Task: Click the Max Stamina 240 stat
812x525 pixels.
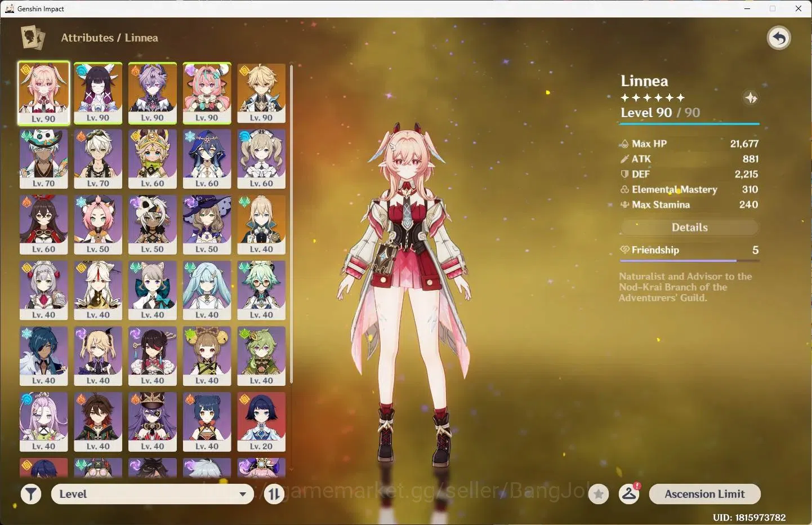Action: click(x=689, y=204)
